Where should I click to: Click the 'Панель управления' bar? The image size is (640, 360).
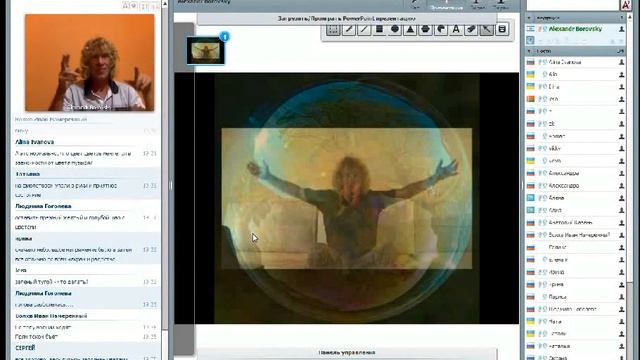(x=347, y=353)
